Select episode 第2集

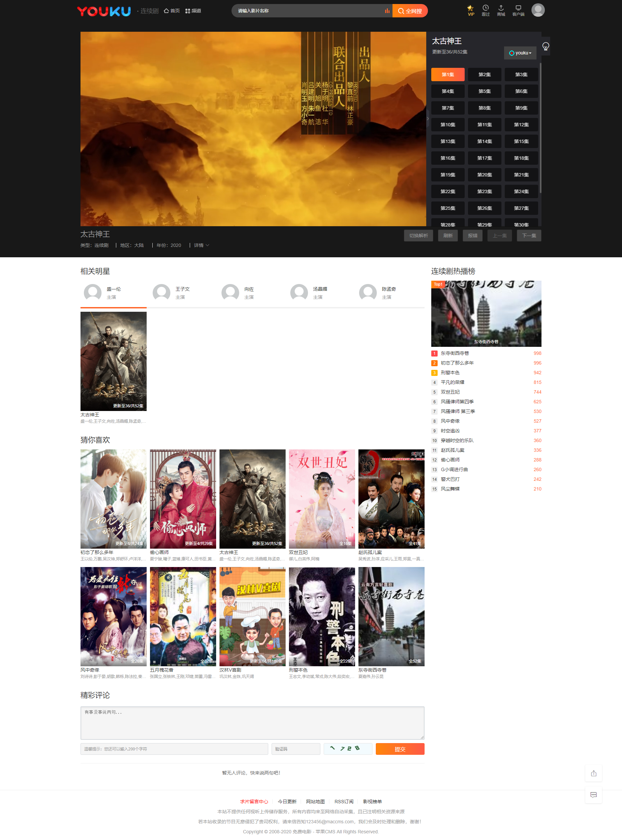click(x=485, y=75)
